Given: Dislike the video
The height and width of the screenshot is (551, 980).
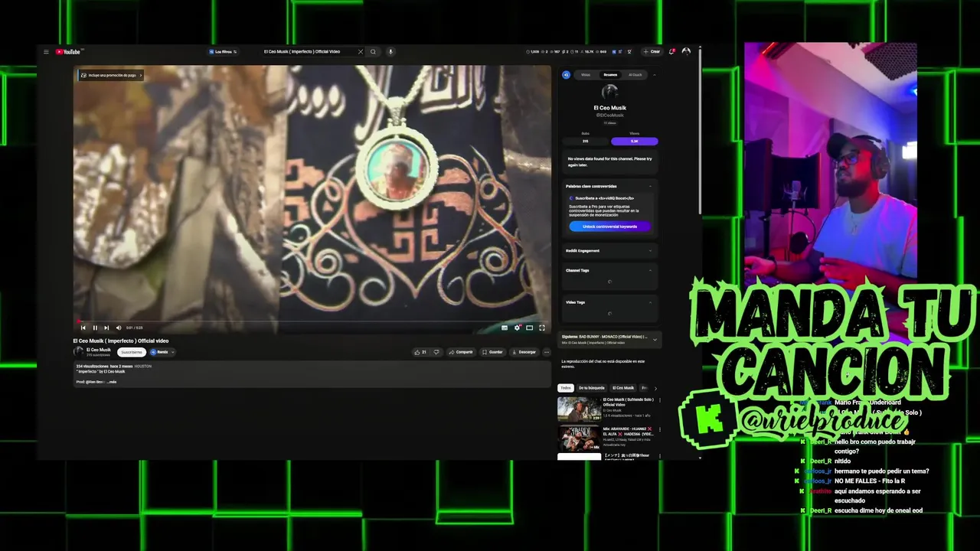Looking at the screenshot, I should [x=436, y=352].
